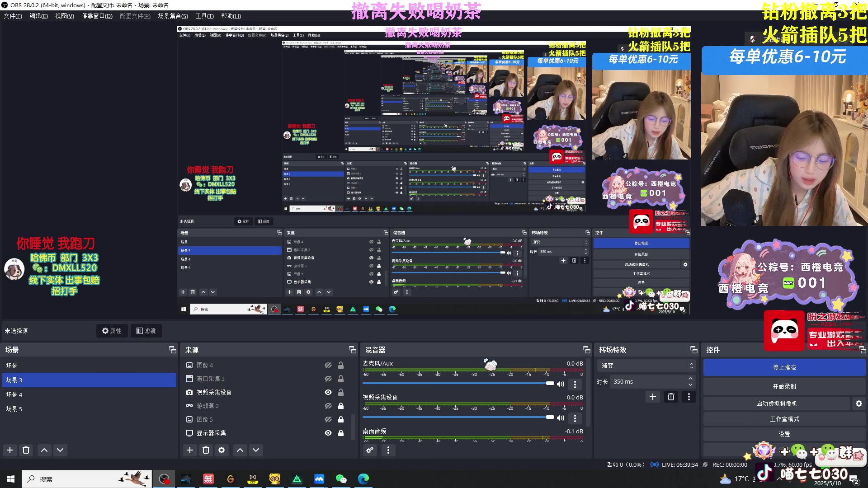This screenshot has height=488, width=868.
Task: Open the 停靠窗口(D) menu
Action: pyautogui.click(x=97, y=16)
